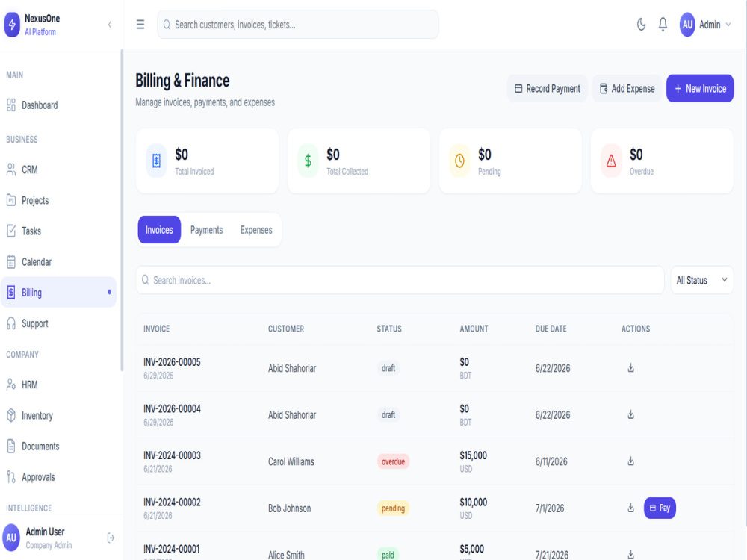Viewport: 747px width, 560px height.
Task: Click invoice number INV-2024-00002
Action: click(172, 503)
